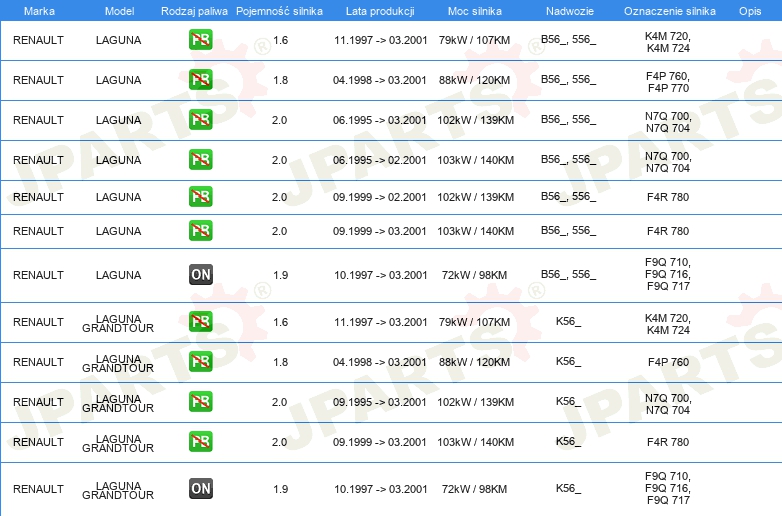
Task: Click petrol icon for Laguna 06.1995 -> 02.2001
Action: (x=201, y=160)
